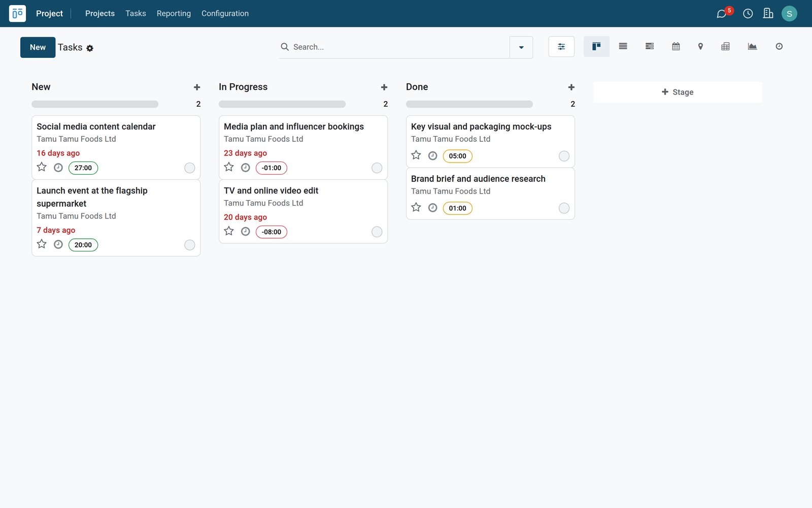Open the filter adjustments panel button
Image resolution: width=812 pixels, height=508 pixels.
(x=561, y=46)
